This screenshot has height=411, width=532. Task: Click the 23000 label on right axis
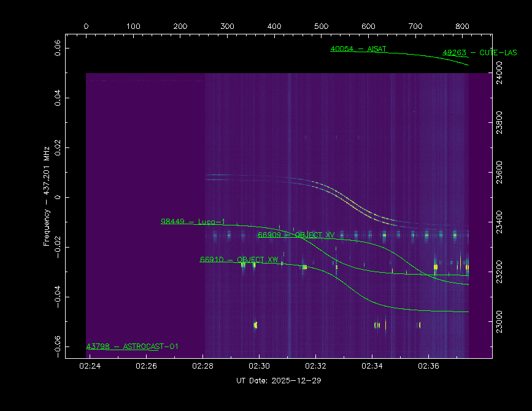[x=499, y=321]
